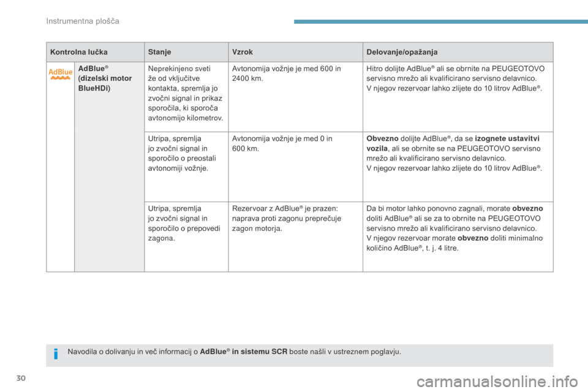Click the status cell mentioning 'prepovedi zagona'
Viewport: 588px width, 392px height.
click(x=186, y=236)
